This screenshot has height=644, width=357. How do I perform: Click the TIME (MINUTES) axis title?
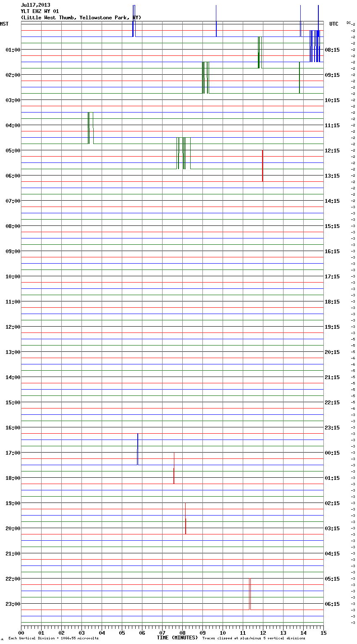(x=177, y=638)
